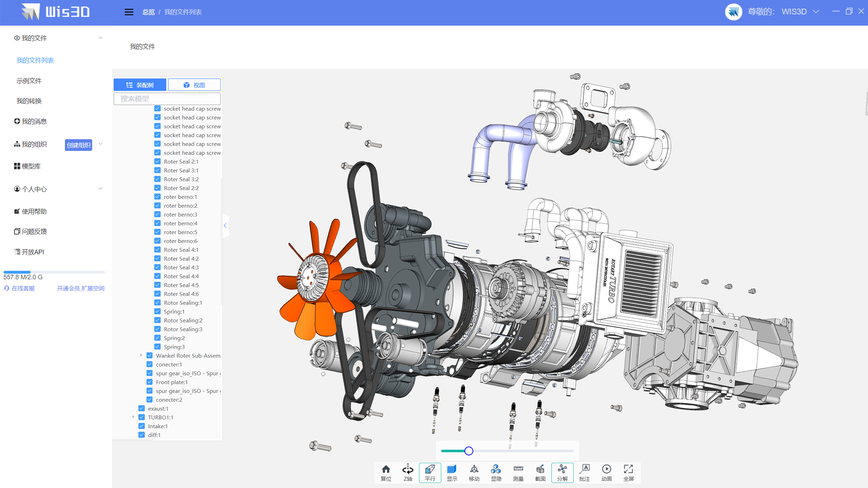Open the WIS3D user dropdown arrow
Screen dimensions: 868x488
point(816,12)
